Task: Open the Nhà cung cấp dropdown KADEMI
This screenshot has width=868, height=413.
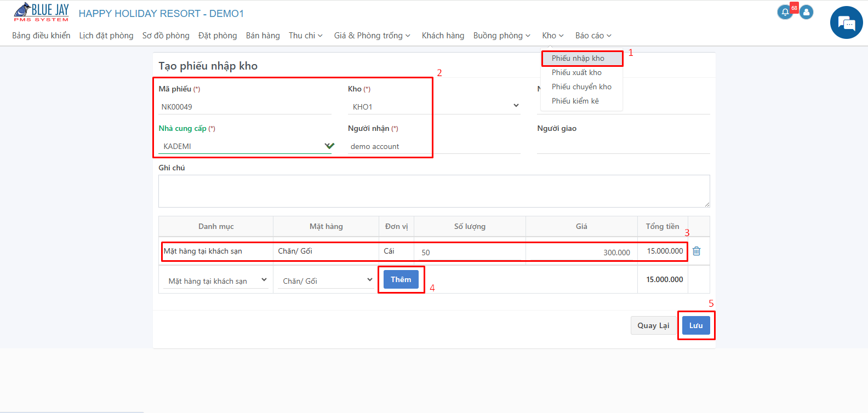Action: coord(245,146)
